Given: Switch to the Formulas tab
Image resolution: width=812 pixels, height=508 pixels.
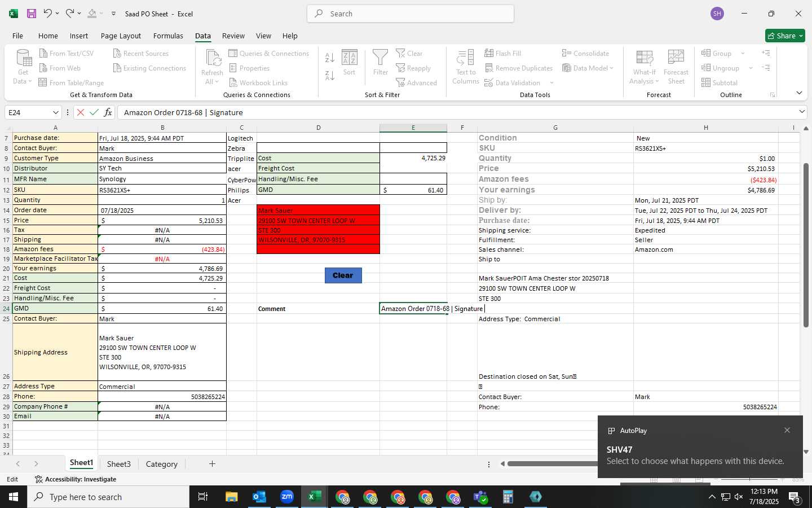Looking at the screenshot, I should click(x=168, y=36).
